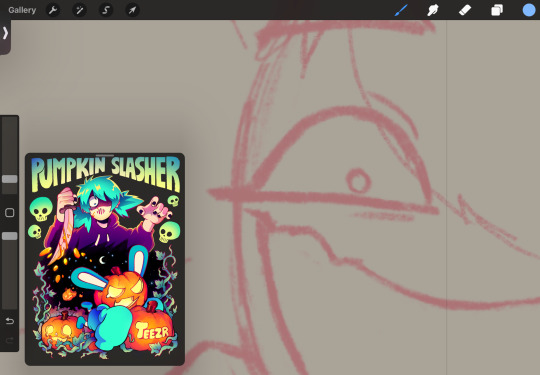Screen dimensions: 540x375
Task: Open the blue active color swatch
Action: coord(529,10)
